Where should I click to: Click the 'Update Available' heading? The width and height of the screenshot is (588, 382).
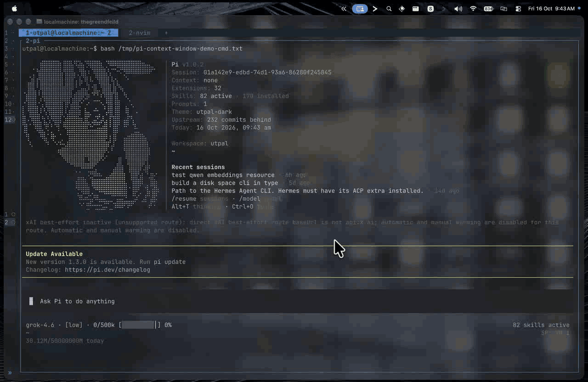tap(54, 254)
